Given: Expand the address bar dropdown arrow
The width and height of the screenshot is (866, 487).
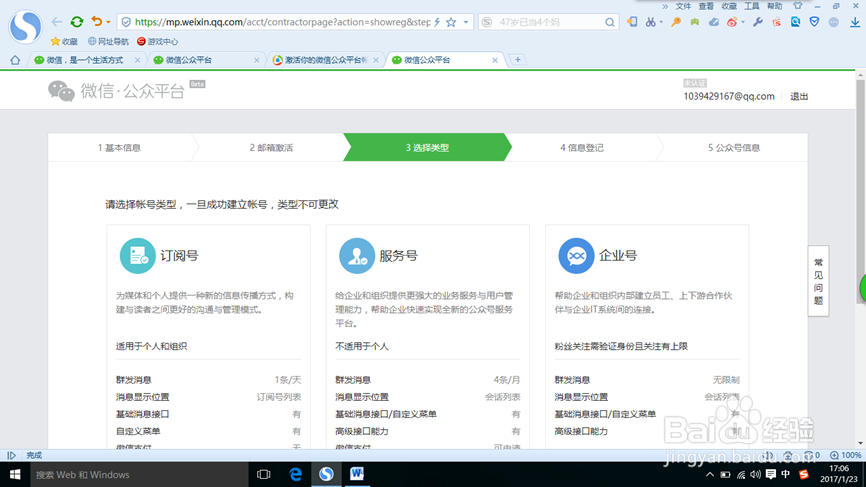Looking at the screenshot, I should coord(466,23).
